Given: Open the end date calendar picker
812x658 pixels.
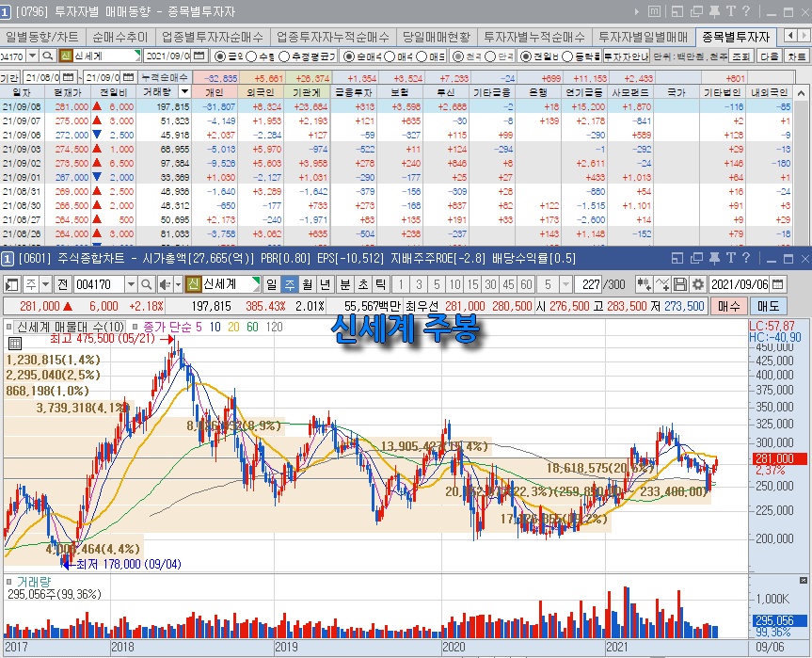Looking at the screenshot, I should [x=128, y=78].
